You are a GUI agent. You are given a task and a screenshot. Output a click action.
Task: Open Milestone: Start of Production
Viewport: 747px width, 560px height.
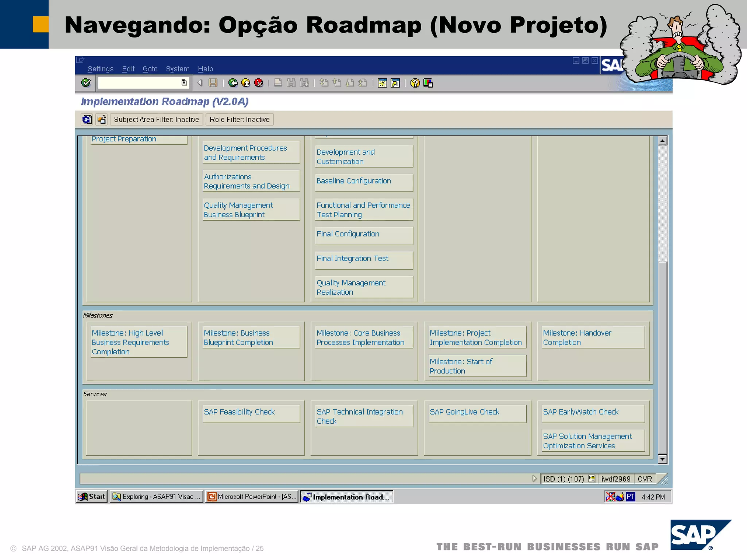tap(477, 366)
